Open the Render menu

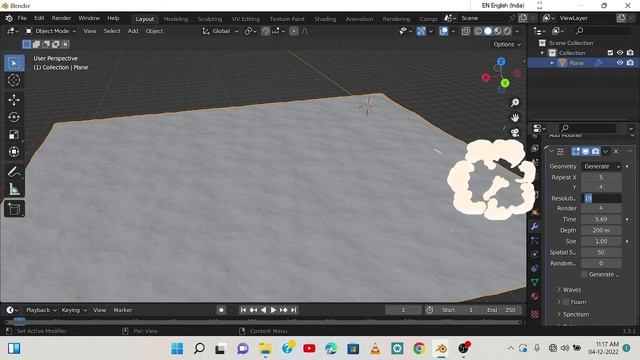pos(61,18)
